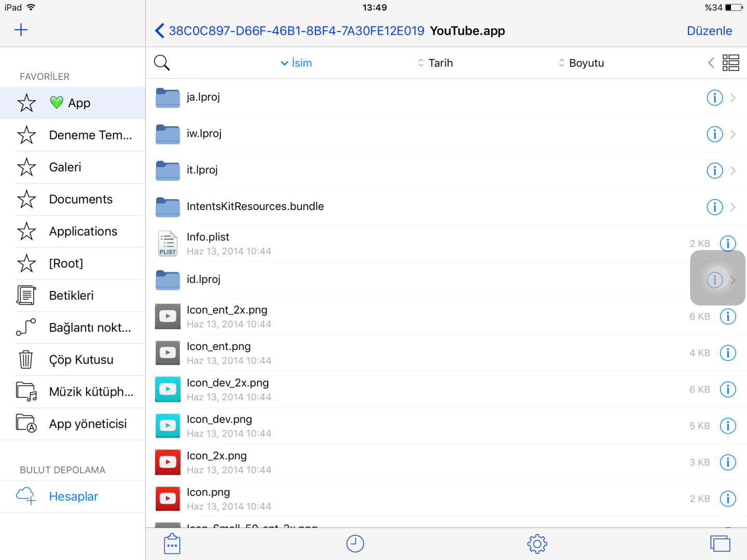Open the id.lproj folder row

point(446,280)
